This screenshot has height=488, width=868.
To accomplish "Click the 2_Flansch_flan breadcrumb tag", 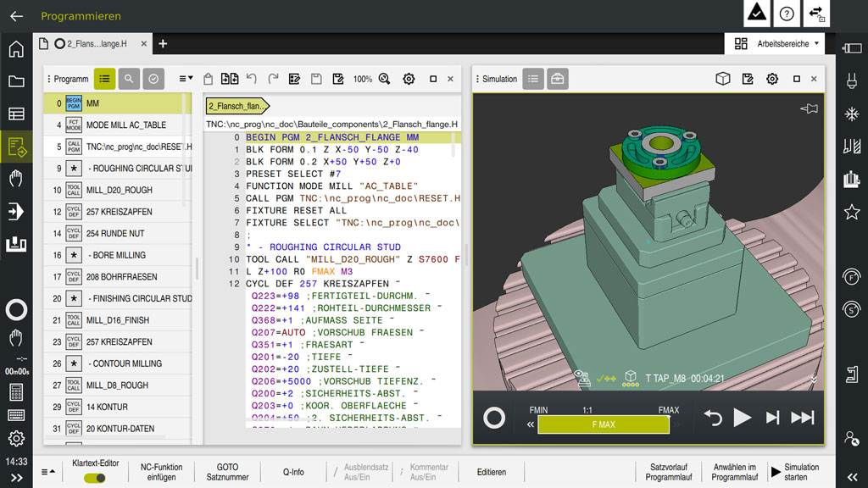I will pos(237,106).
